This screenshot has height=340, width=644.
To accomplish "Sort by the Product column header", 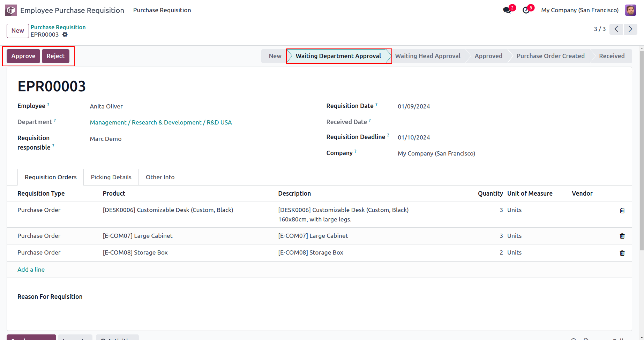I will [114, 194].
